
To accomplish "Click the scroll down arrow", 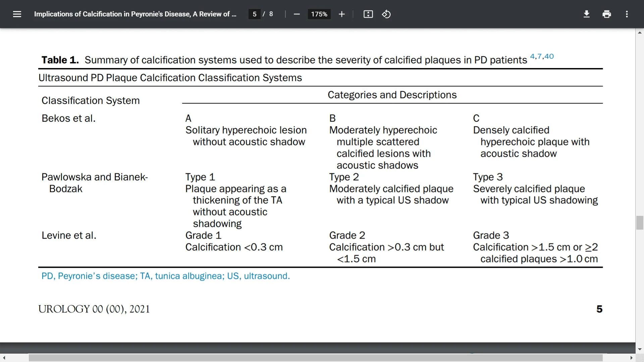I will pyautogui.click(x=640, y=349).
